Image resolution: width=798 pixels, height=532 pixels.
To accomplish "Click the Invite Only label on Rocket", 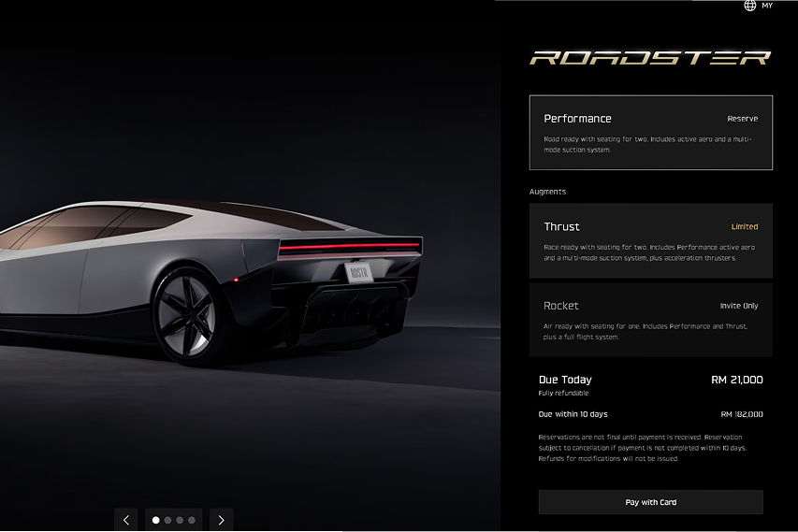I will point(739,306).
